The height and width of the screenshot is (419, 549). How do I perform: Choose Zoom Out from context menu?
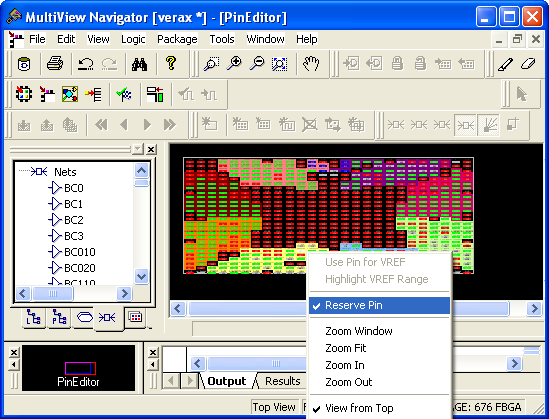click(x=379, y=382)
